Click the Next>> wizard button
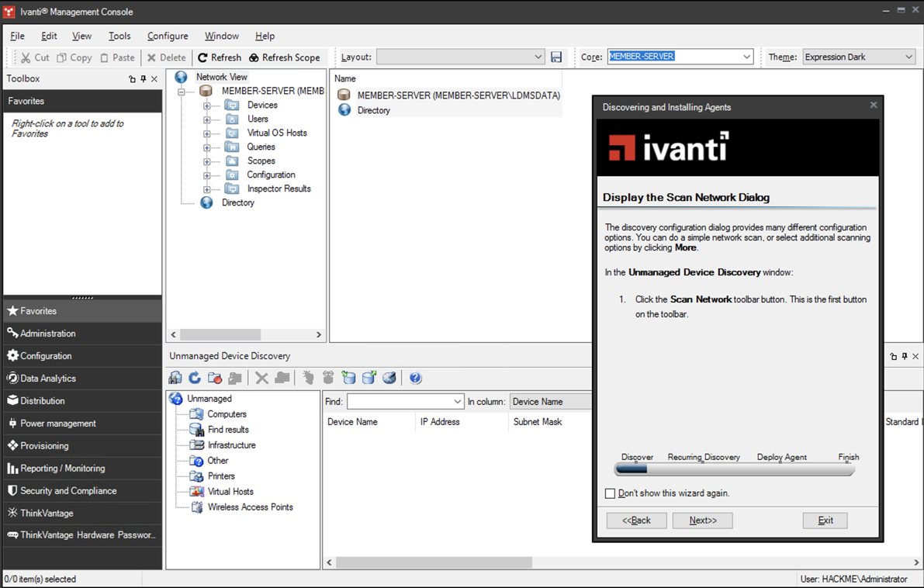This screenshot has height=588, width=924. click(x=702, y=521)
